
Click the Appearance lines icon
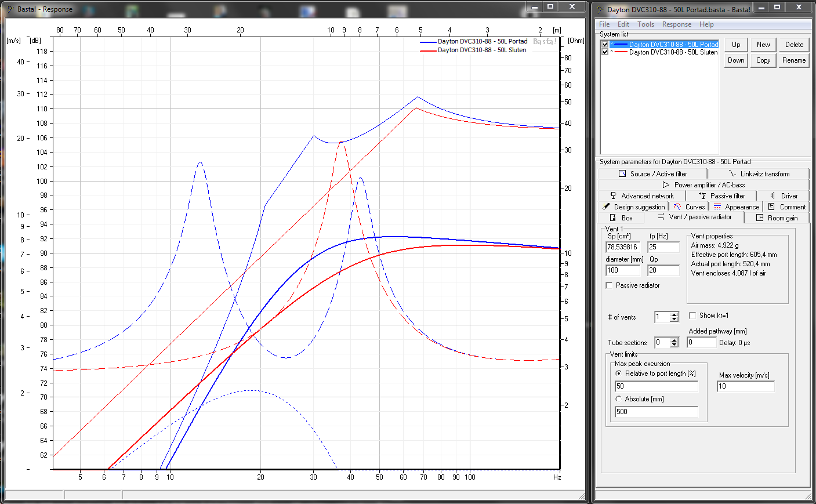(717, 207)
